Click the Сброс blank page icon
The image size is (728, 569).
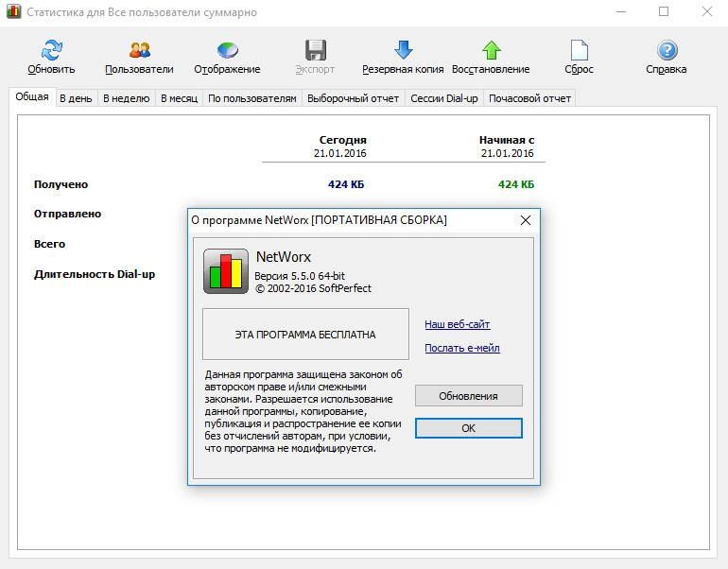point(579,50)
